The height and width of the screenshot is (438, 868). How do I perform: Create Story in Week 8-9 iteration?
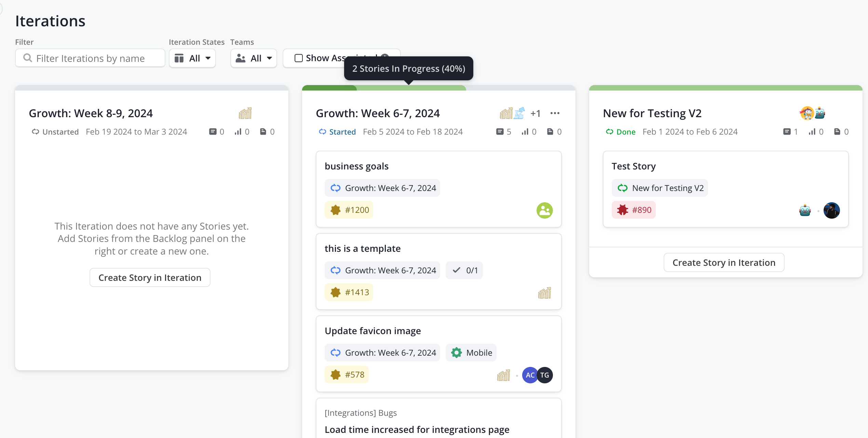point(150,277)
